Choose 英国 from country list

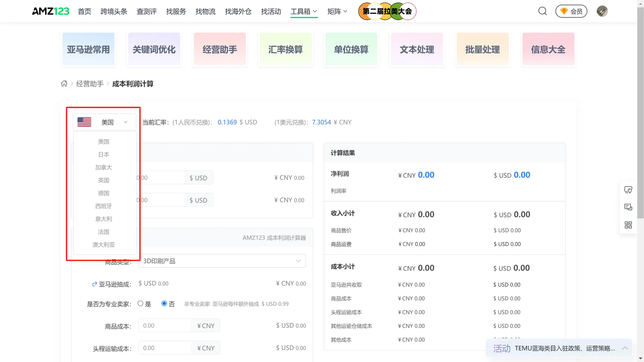[104, 180]
